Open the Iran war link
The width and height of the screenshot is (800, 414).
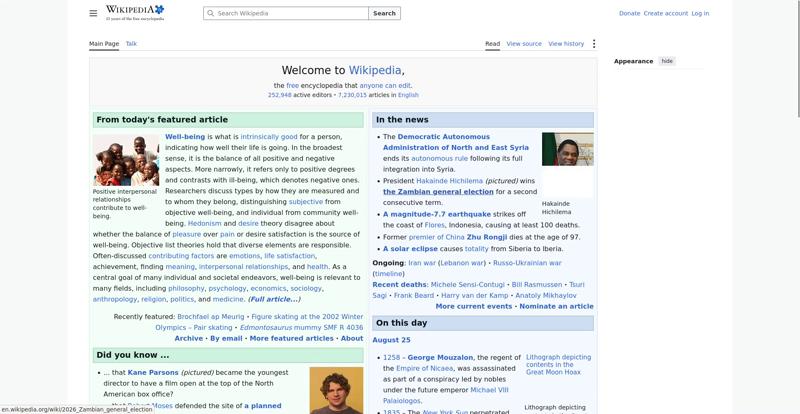tap(422, 263)
